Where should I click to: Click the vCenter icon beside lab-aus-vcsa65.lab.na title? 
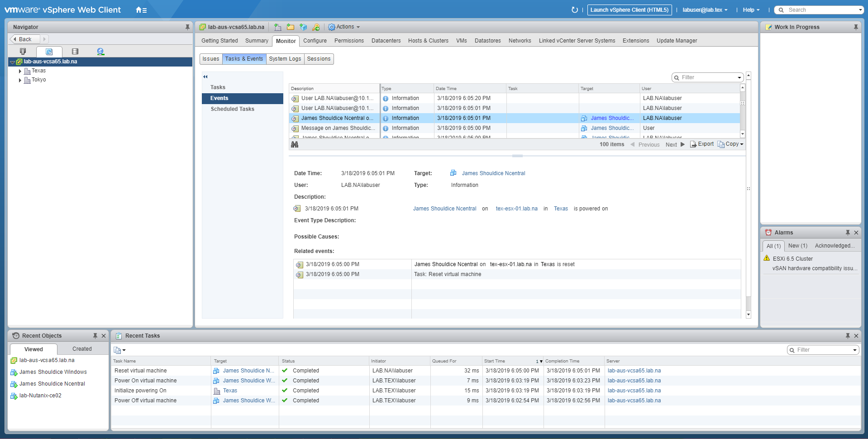click(203, 27)
